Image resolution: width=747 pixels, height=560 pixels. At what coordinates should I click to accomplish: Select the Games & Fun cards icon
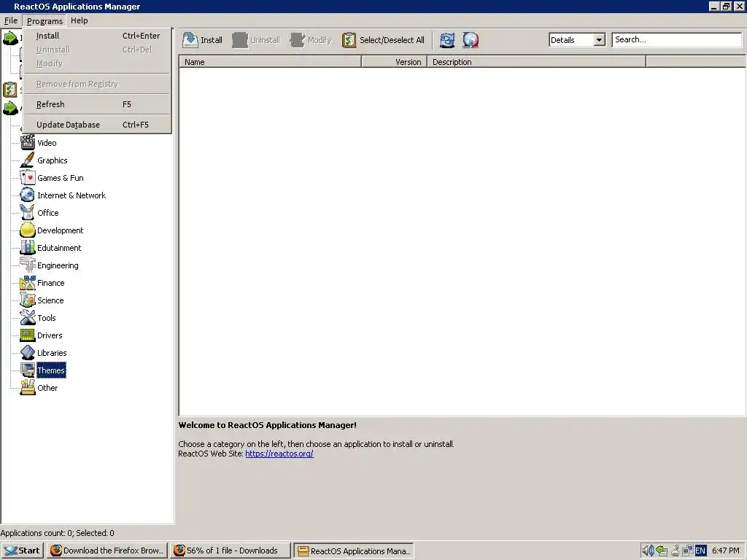(x=28, y=178)
